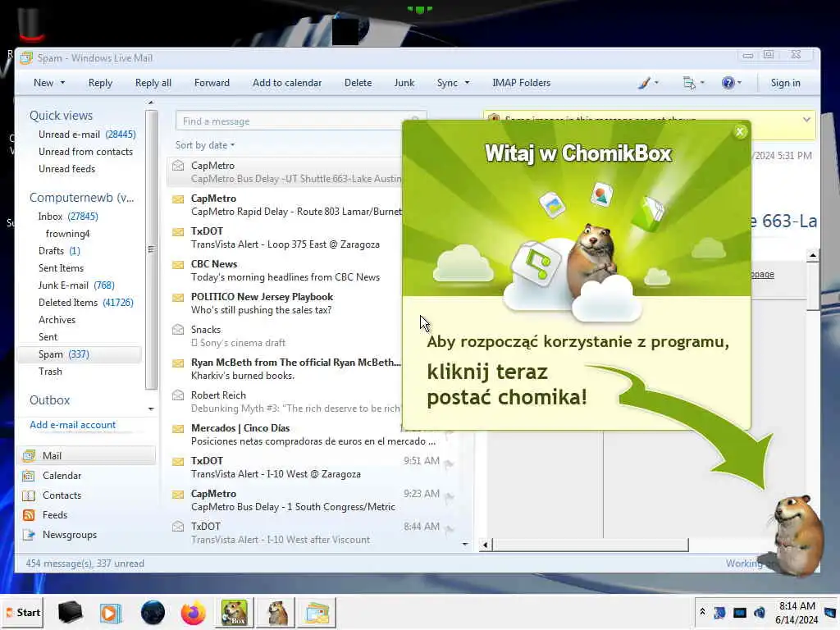Select Unread from contacts view
This screenshot has width=840, height=630.
85,152
